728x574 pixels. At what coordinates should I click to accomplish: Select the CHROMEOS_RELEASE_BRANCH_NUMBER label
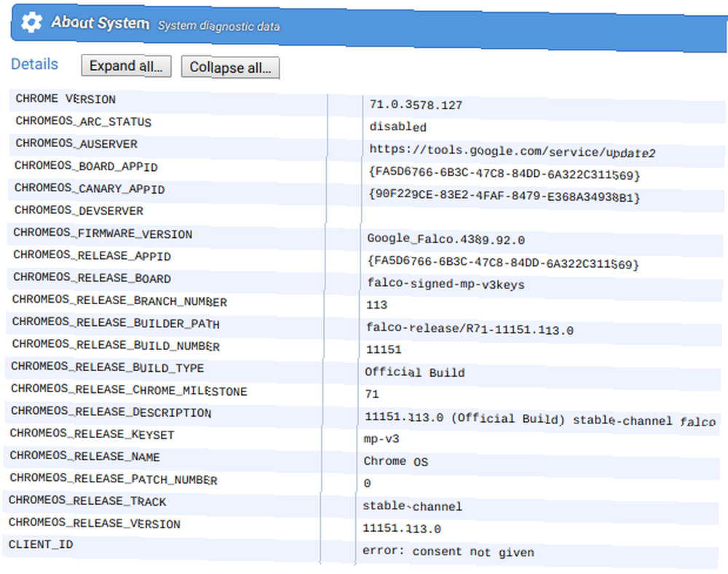point(119,300)
